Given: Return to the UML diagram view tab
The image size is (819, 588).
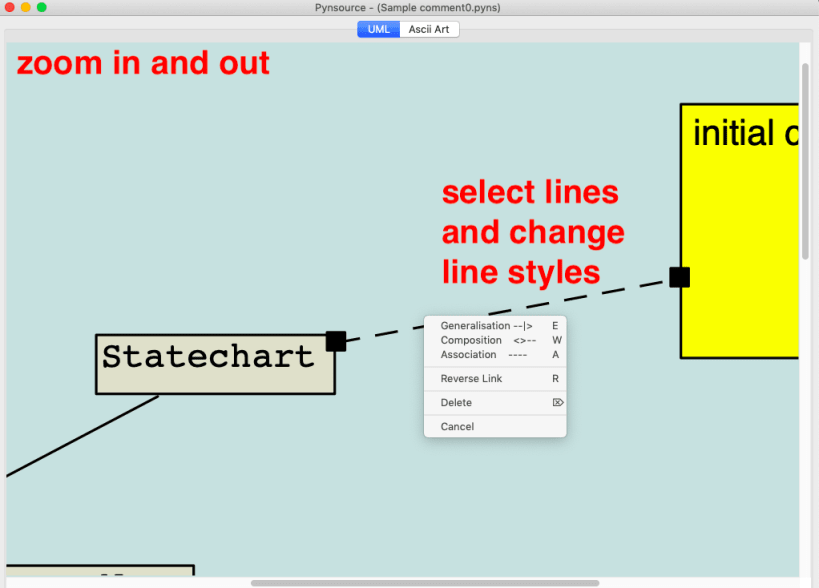Looking at the screenshot, I should pos(377,29).
